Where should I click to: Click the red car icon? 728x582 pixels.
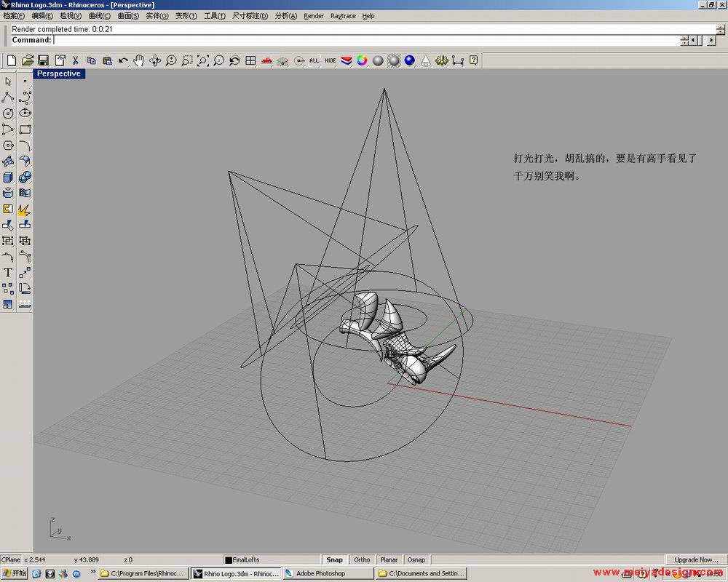[x=266, y=60]
